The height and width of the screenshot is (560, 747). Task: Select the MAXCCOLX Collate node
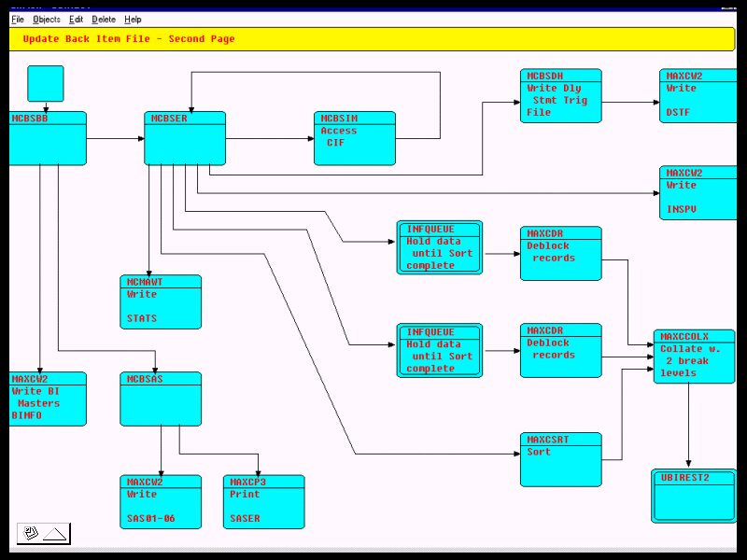click(695, 357)
